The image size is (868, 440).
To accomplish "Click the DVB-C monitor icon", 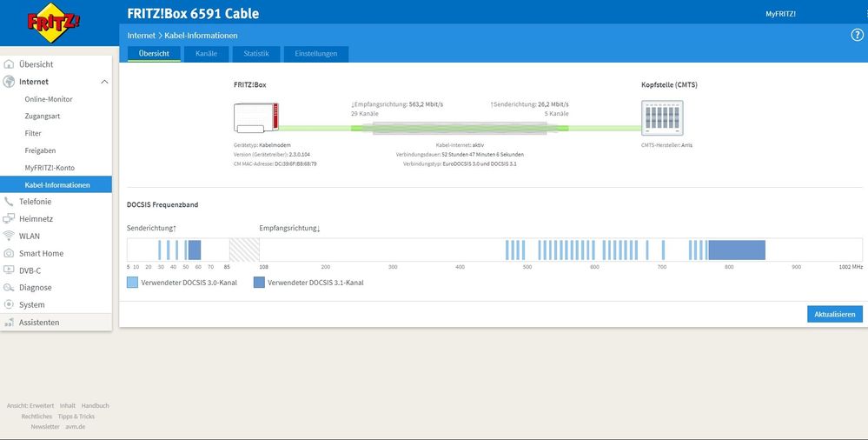I will click(x=9, y=270).
